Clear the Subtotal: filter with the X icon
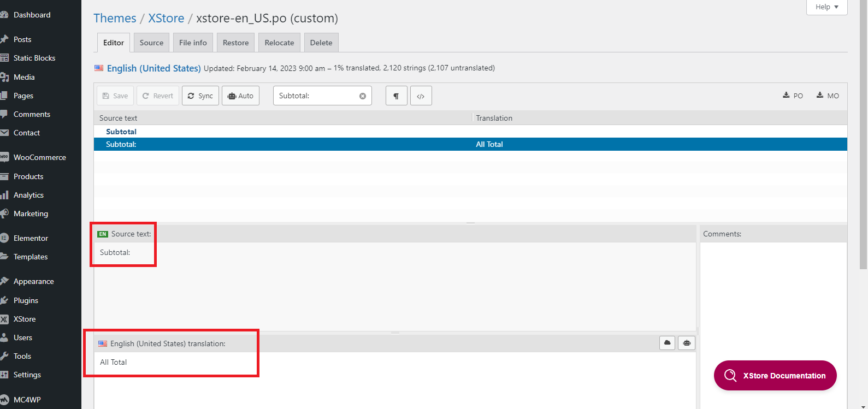 point(363,96)
